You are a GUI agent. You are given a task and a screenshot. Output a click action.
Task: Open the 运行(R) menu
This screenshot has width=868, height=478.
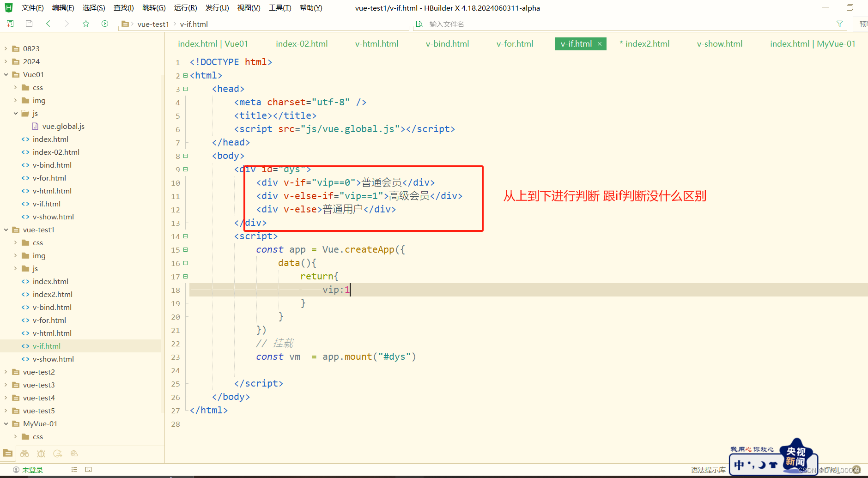(x=186, y=8)
